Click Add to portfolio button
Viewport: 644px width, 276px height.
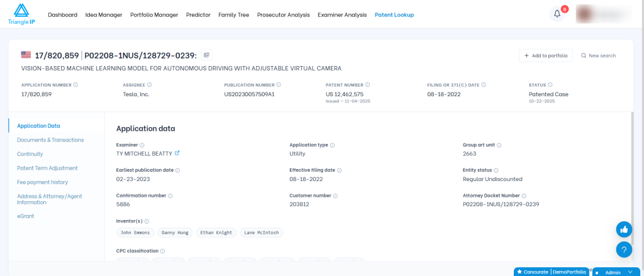coord(546,55)
